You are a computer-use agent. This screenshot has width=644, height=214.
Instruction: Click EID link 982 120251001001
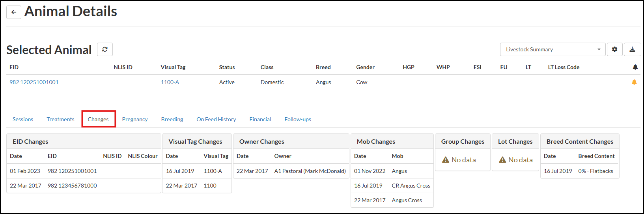[34, 82]
